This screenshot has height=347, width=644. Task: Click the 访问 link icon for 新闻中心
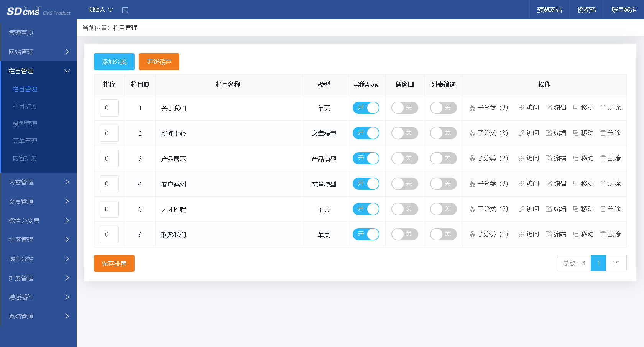coord(528,133)
